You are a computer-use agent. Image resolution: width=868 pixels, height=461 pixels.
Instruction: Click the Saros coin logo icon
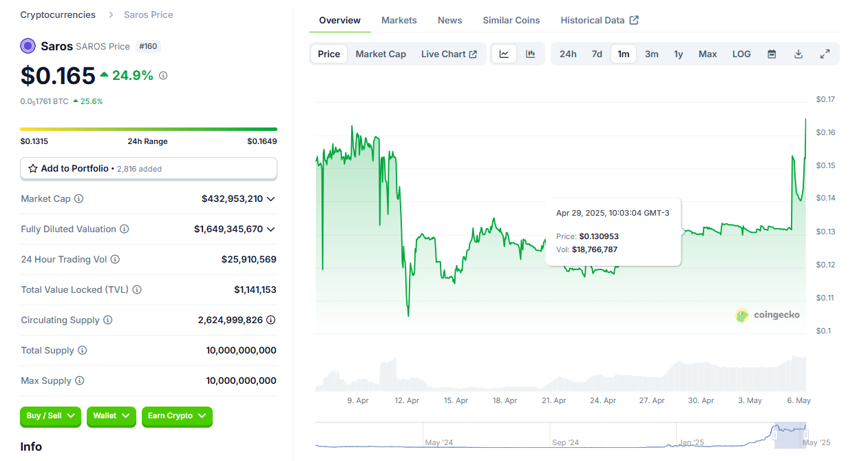(x=28, y=46)
